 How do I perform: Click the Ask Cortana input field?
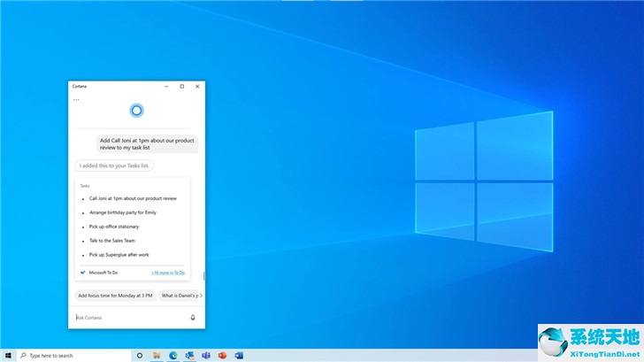point(131,318)
